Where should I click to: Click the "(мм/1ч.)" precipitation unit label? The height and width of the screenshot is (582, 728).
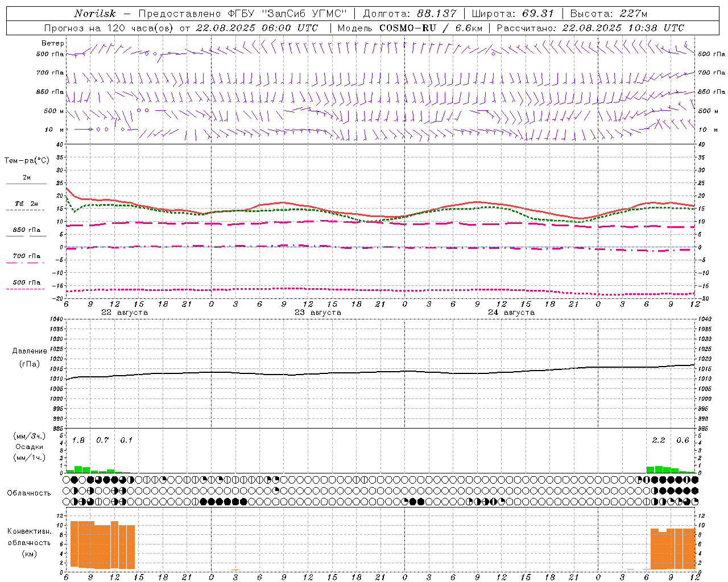(x=30, y=458)
